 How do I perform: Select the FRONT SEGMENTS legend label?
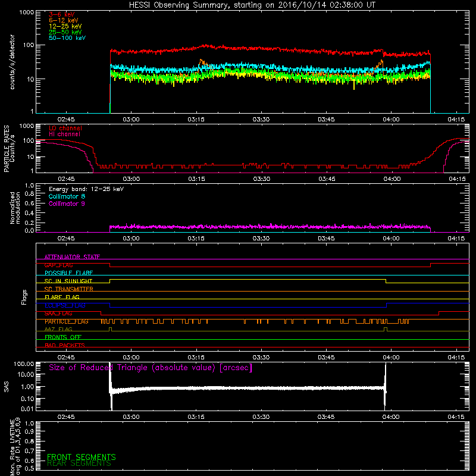82,457
